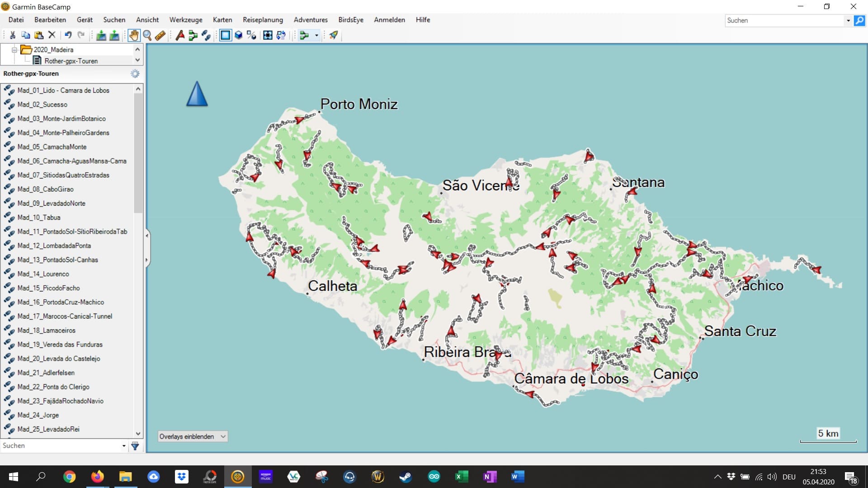Click the Send to device icon
Image resolution: width=868 pixels, height=488 pixels.
tap(101, 35)
